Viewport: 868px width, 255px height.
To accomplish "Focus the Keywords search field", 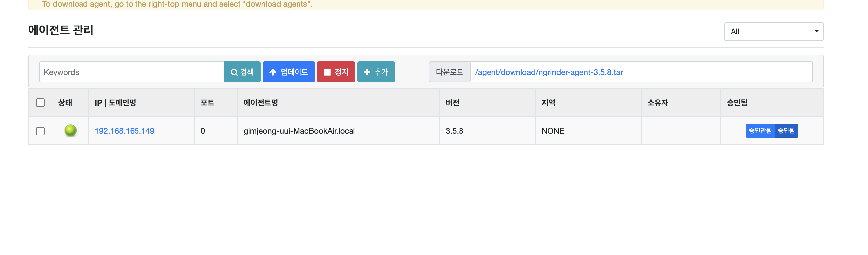I will click(132, 72).
